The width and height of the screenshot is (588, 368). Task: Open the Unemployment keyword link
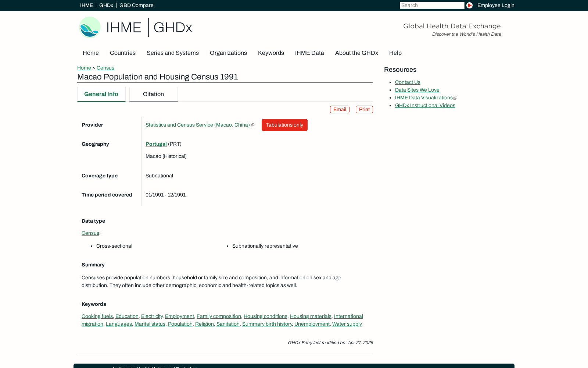tap(312, 324)
